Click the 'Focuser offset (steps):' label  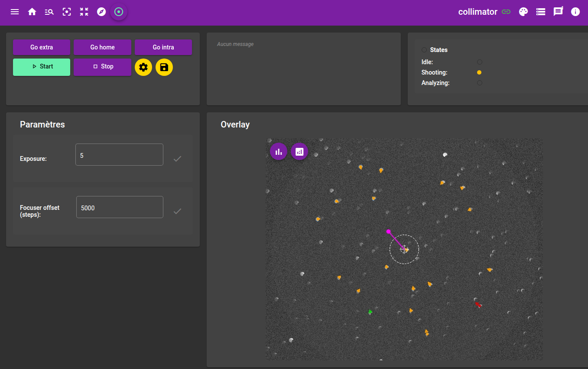point(40,211)
